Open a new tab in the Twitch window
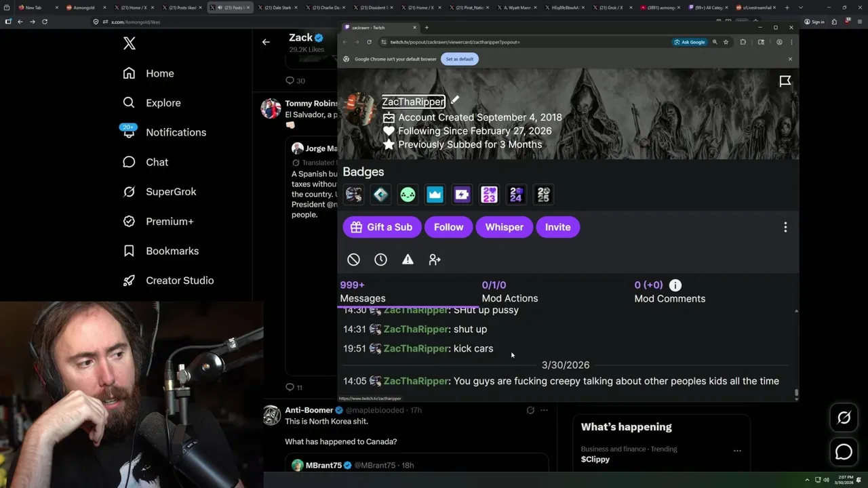Viewport: 868px width, 488px height. coord(427,28)
